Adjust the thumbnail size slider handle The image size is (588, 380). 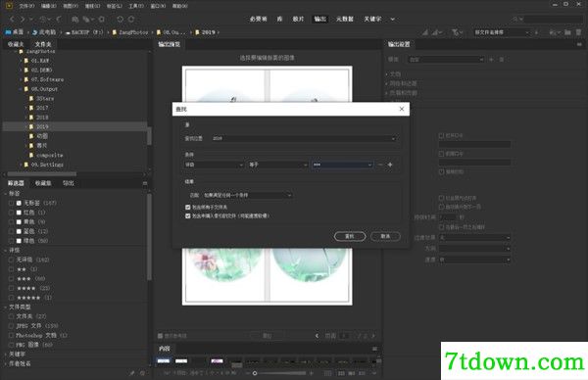tap(255, 373)
